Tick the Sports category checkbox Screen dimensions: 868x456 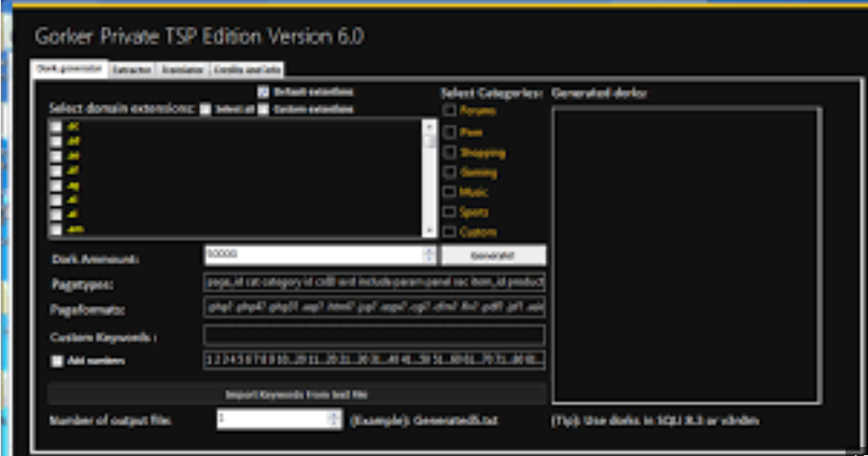[x=450, y=212]
